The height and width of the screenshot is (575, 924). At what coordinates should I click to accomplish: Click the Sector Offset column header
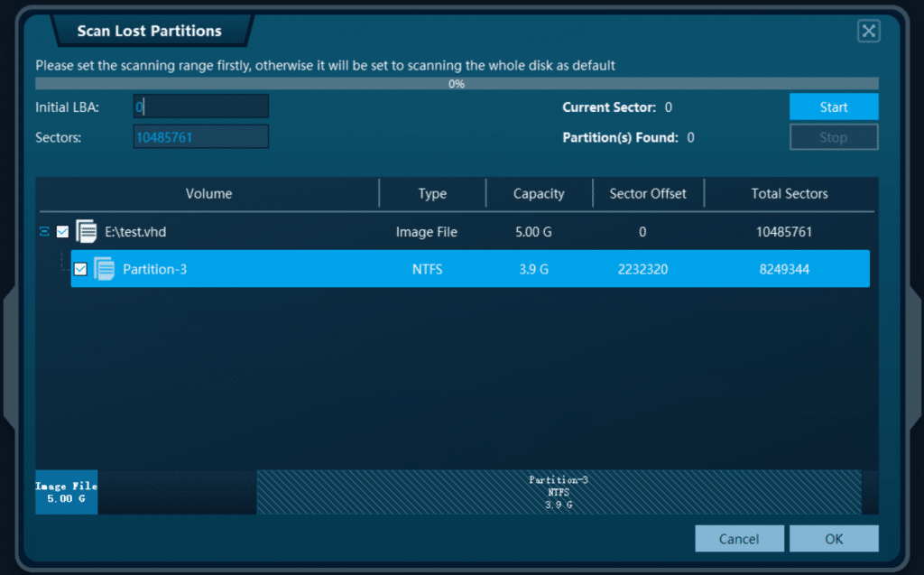(649, 193)
